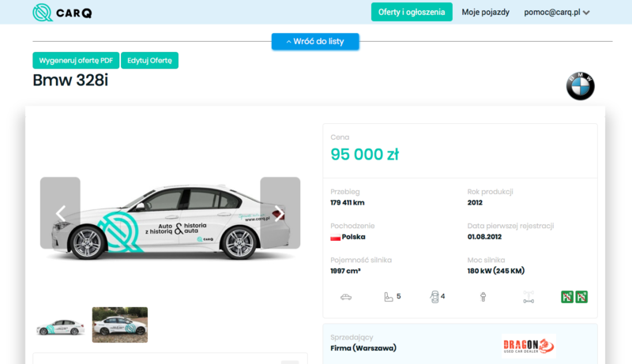Screen dimensions: 632x364
Task: Collapse offer via Wróć do listy
Action: 315,41
